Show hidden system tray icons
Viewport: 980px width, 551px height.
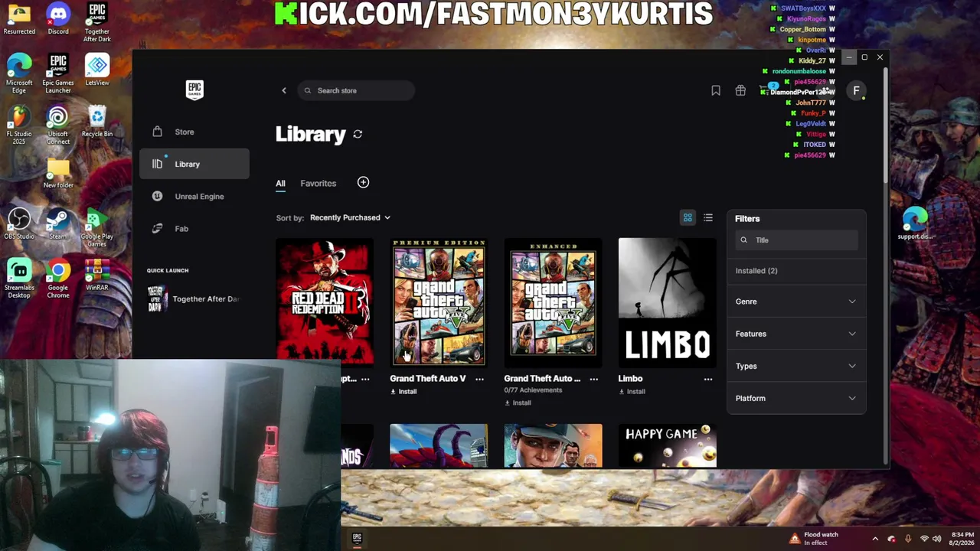(x=875, y=539)
